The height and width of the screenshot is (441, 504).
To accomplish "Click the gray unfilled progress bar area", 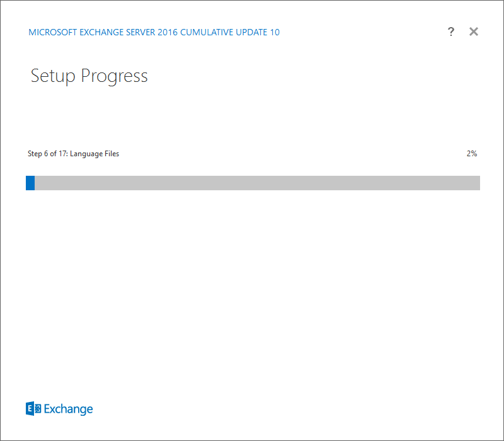I will [257, 183].
